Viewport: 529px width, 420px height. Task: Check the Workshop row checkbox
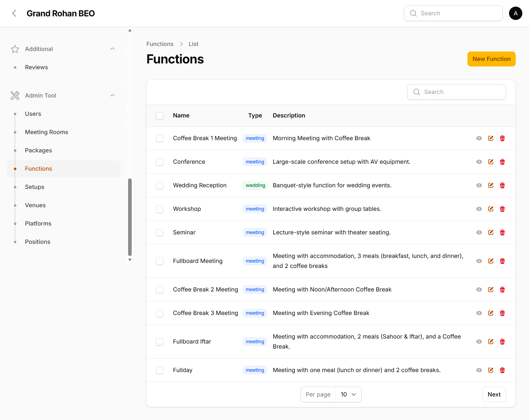click(160, 209)
